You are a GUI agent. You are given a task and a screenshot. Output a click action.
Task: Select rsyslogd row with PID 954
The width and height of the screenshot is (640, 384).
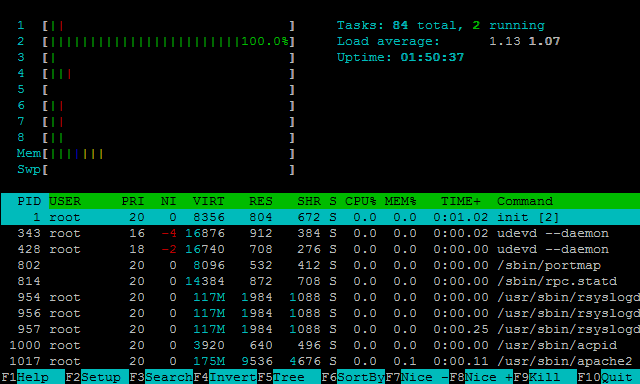coord(320,297)
